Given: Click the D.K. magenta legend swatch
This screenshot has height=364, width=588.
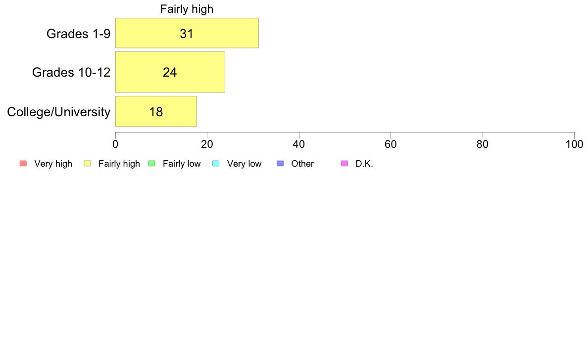Looking at the screenshot, I should click(344, 163).
